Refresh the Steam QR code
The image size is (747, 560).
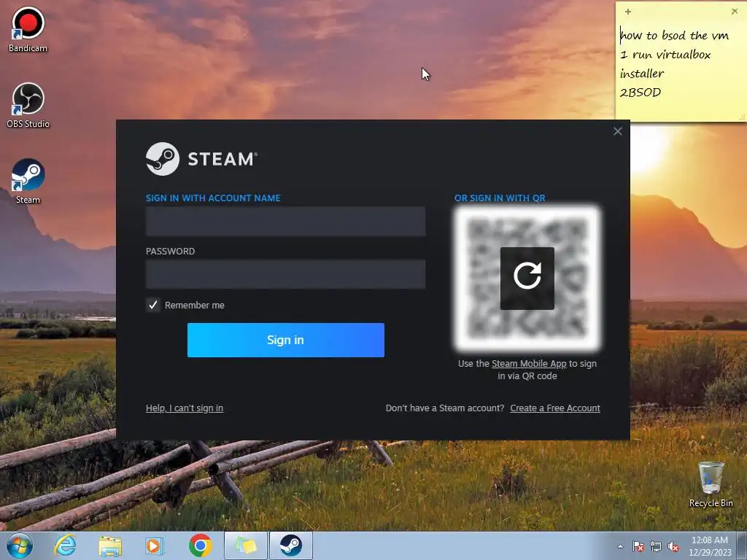click(527, 278)
